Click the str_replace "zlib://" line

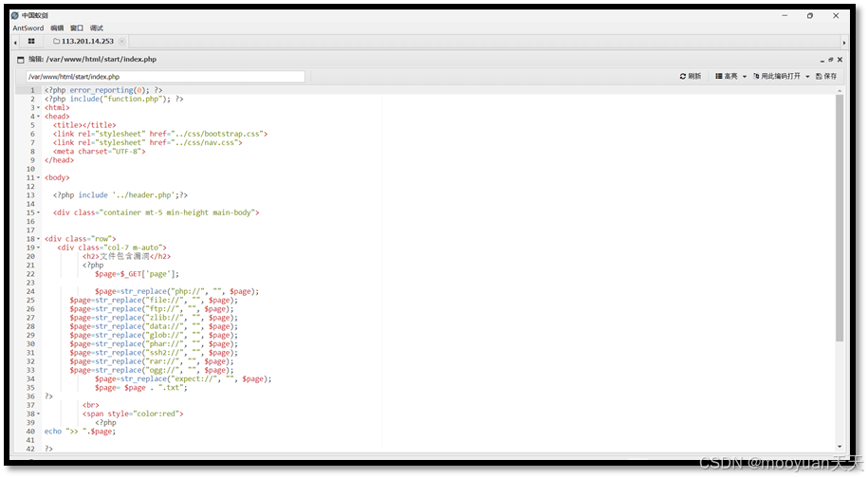[x=154, y=318]
